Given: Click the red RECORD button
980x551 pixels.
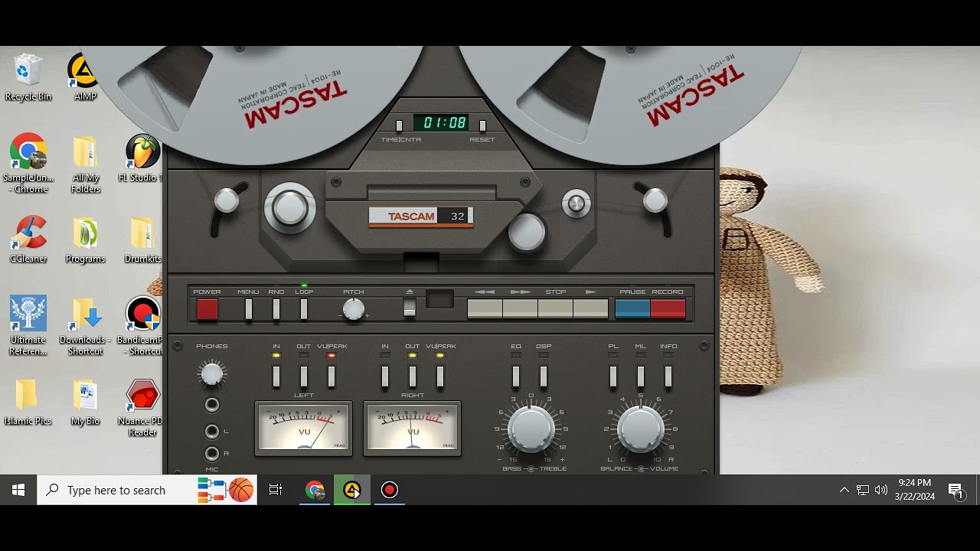Looking at the screenshot, I should pos(668,308).
